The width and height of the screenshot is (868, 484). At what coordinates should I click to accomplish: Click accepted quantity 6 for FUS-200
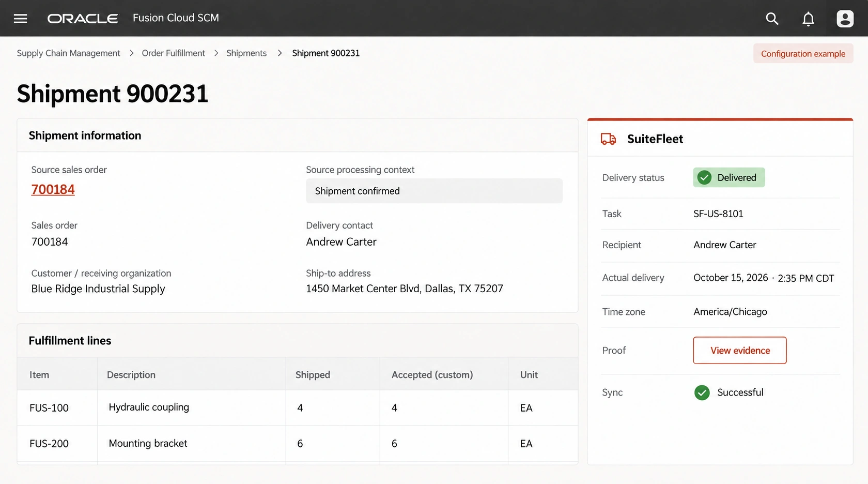(394, 444)
